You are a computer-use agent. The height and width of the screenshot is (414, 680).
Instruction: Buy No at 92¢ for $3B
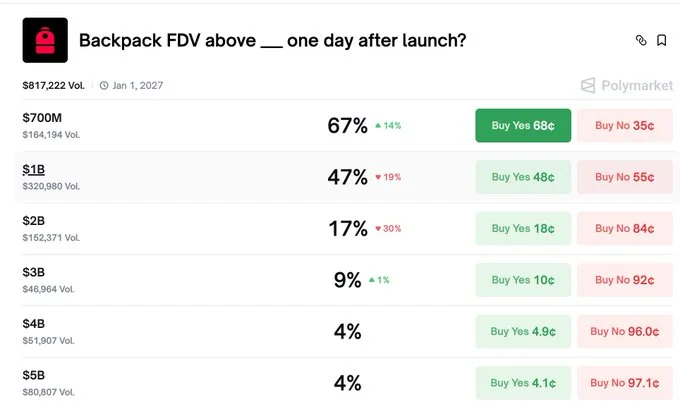[624, 280]
